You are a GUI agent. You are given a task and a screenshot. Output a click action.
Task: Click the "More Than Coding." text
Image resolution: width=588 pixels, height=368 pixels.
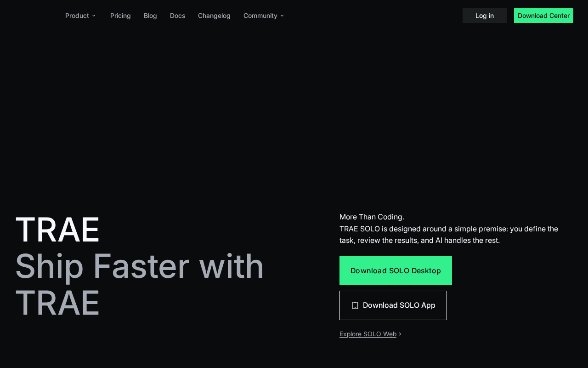pyautogui.click(x=372, y=217)
